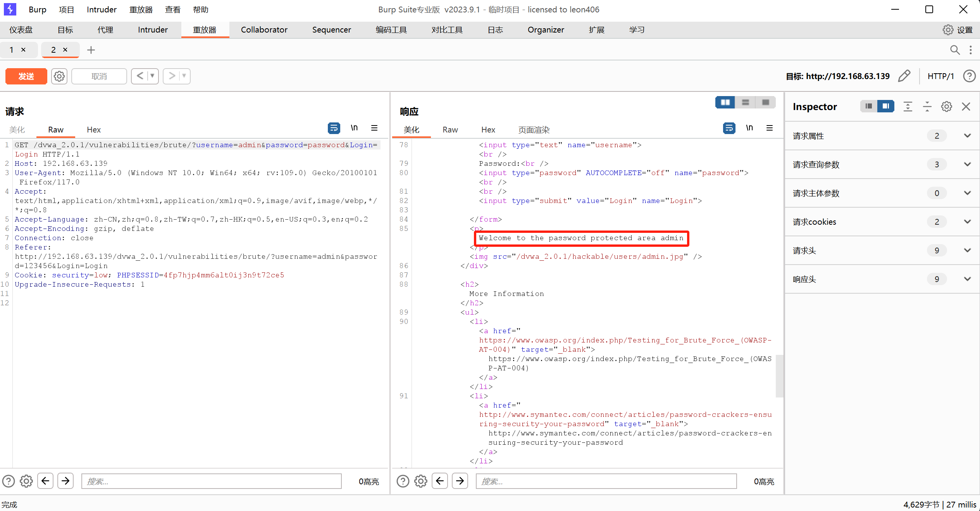Open the 项目 menu
980x511 pixels.
click(x=66, y=10)
